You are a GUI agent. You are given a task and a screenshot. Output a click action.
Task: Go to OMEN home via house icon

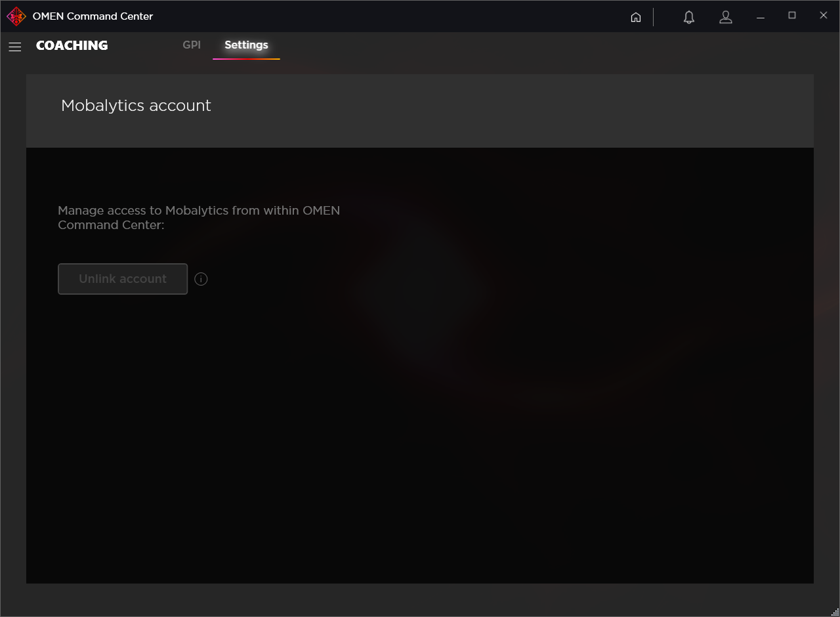(636, 17)
